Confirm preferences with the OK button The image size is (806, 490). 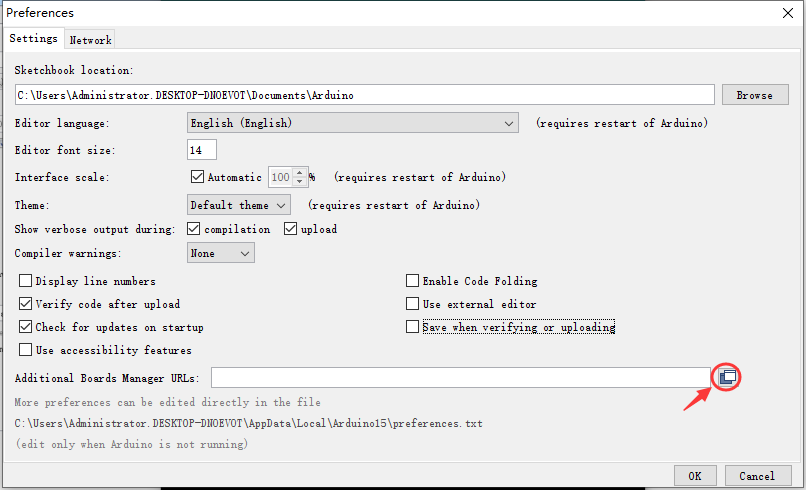click(695, 476)
